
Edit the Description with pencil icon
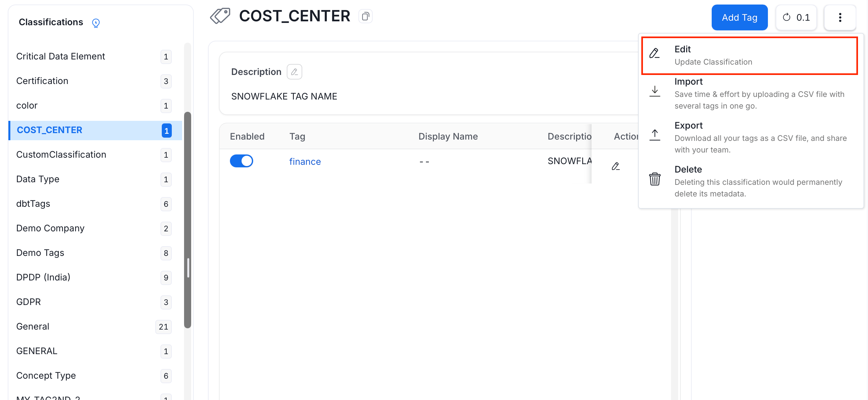tap(294, 72)
